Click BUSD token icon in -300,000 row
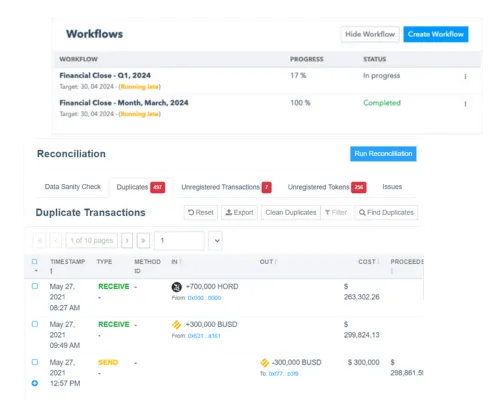 [x=265, y=363]
